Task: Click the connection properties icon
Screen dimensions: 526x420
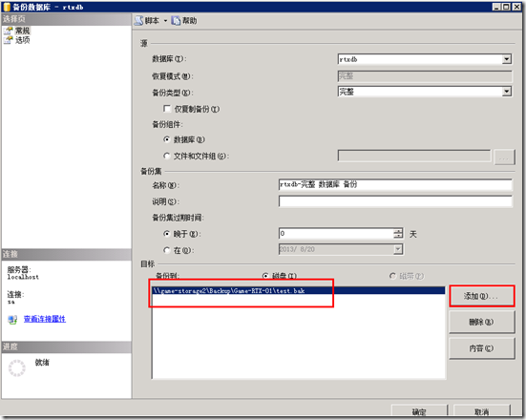Action: click(12, 320)
